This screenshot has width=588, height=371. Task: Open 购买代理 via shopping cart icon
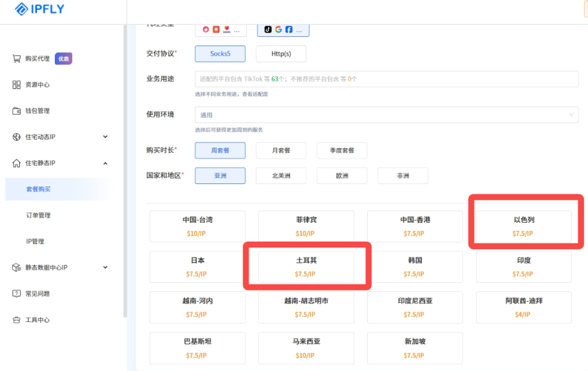17,58
